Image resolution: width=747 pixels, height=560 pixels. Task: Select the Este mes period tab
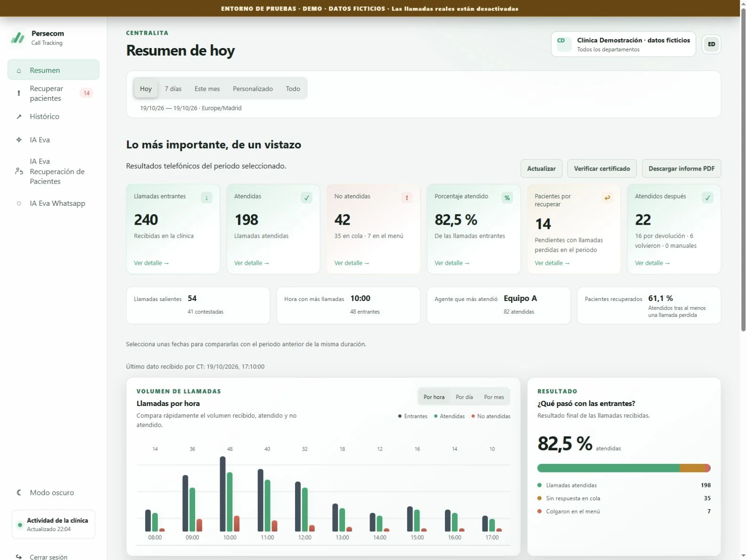coord(207,89)
